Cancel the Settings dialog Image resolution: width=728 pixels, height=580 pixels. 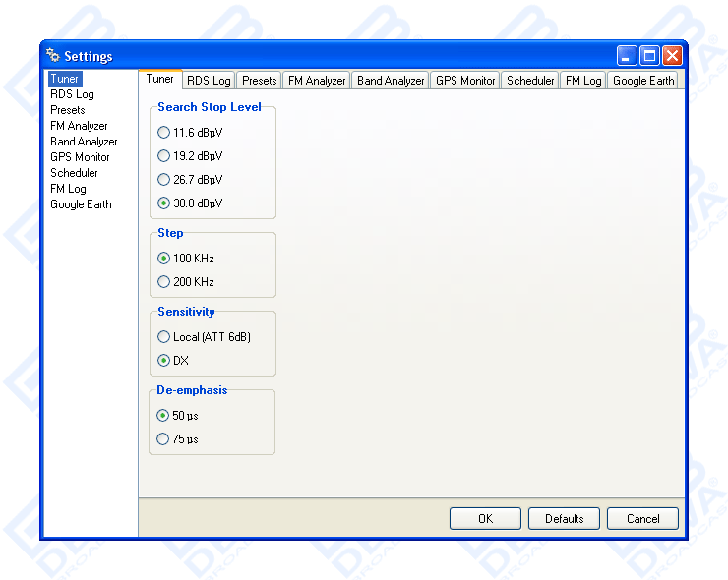[642, 518]
